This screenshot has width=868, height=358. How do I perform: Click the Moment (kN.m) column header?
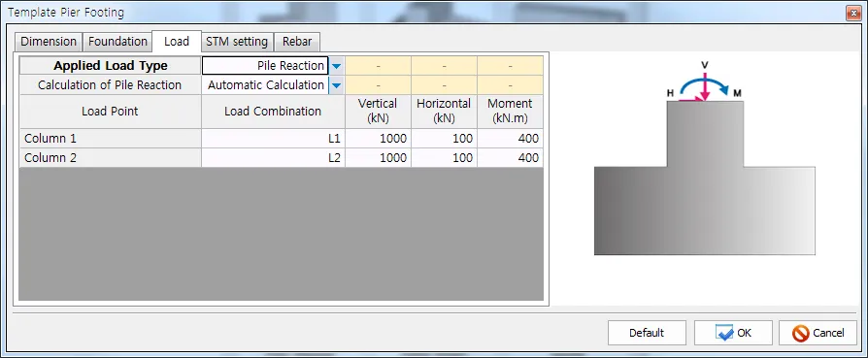510,112
